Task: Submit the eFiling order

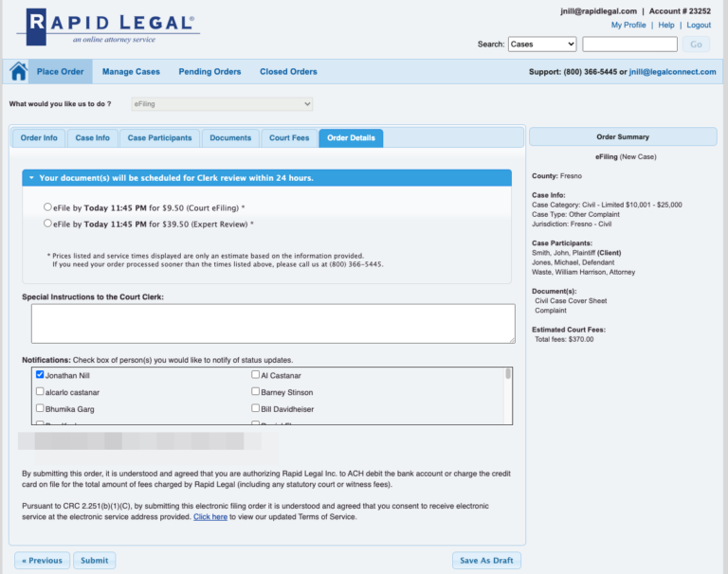Action: [94, 560]
